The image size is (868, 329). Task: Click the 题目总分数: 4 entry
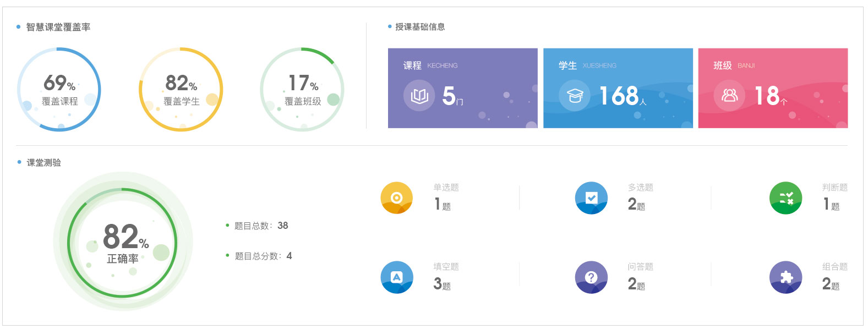click(259, 256)
